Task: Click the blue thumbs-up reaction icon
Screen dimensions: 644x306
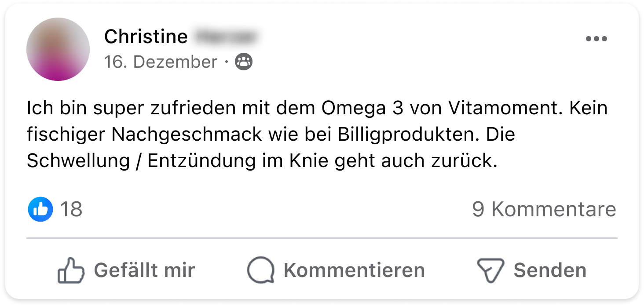Action: (40, 209)
